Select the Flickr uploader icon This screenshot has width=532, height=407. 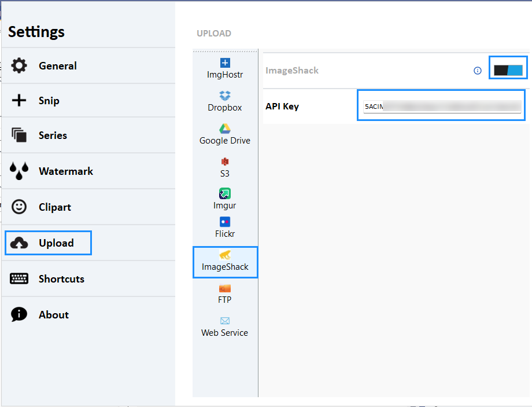point(225,222)
